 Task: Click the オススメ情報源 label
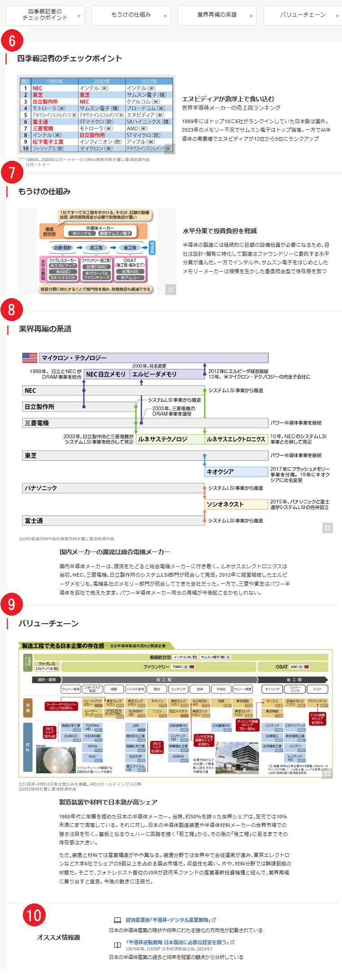59,937
